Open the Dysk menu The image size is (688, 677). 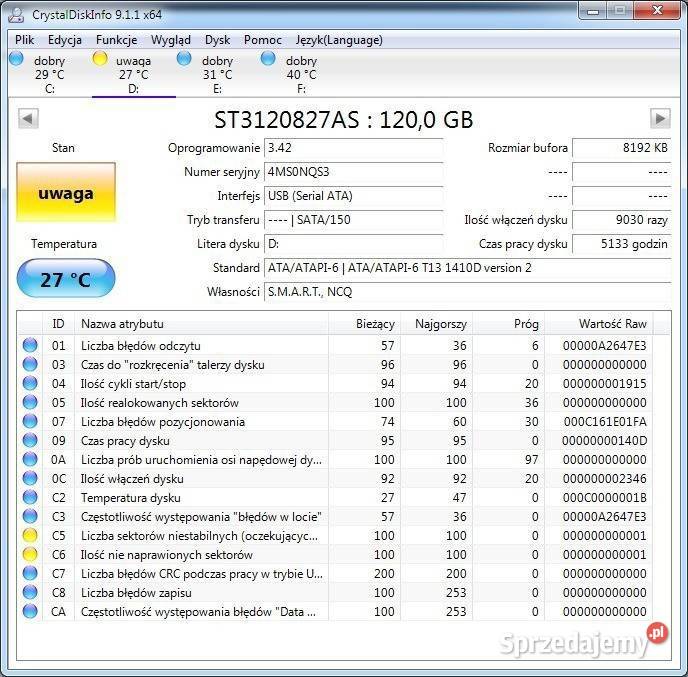tap(217, 40)
